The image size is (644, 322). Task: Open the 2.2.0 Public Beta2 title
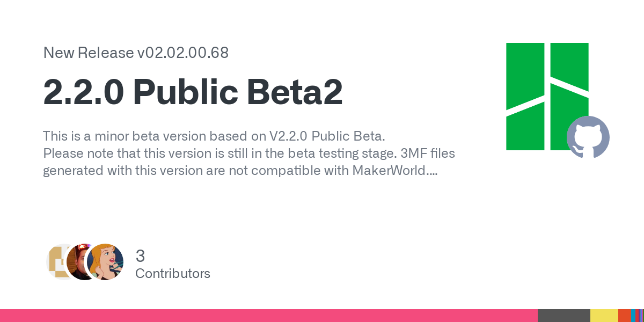(x=193, y=92)
